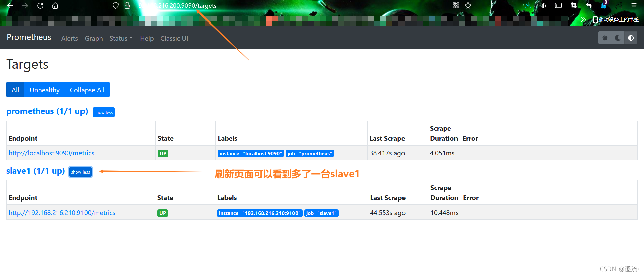Click the browser forward arrow
This screenshot has width=644, height=275.
pyautogui.click(x=25, y=6)
